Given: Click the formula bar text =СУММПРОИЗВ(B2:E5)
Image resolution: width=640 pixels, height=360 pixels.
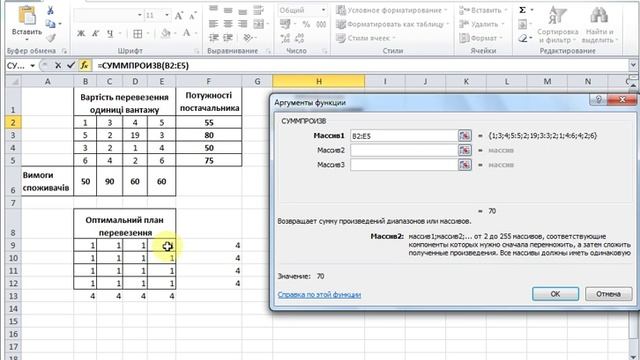Looking at the screenshot, I should coord(143,65).
